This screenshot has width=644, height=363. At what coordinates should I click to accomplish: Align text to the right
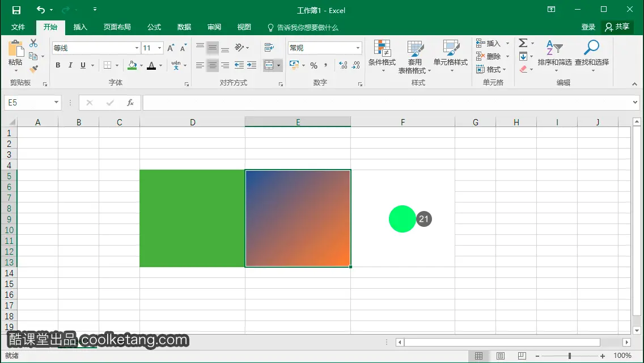pyautogui.click(x=225, y=65)
